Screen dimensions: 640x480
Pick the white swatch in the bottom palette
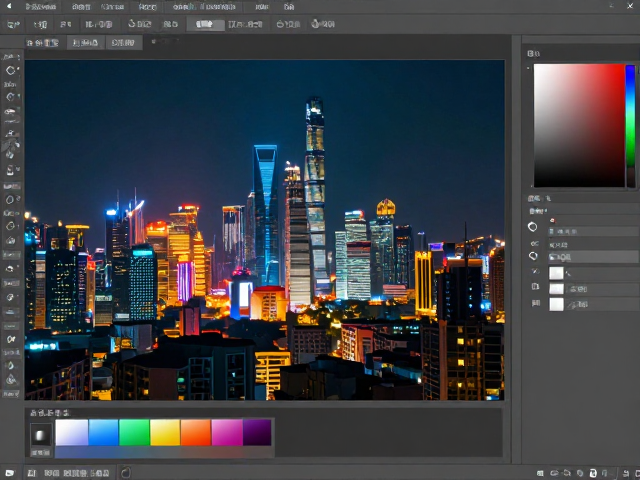(x=72, y=432)
